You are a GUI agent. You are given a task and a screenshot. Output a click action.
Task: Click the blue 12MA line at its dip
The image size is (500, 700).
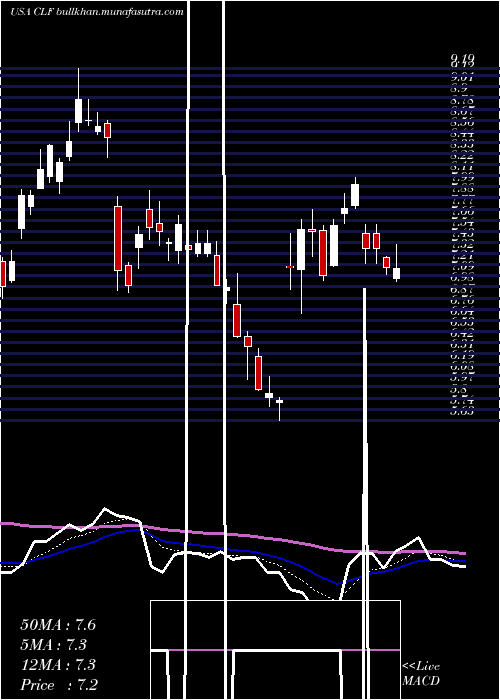[x=338, y=583]
